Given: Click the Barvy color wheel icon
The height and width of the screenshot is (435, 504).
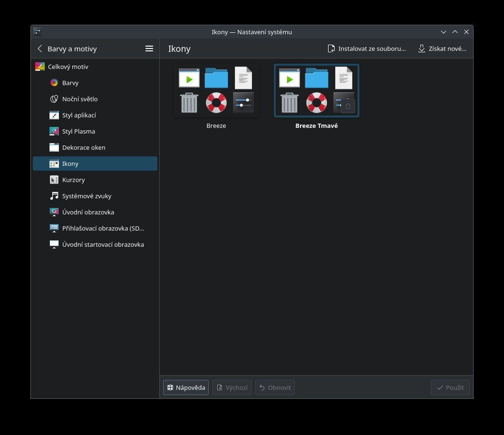Looking at the screenshot, I should (x=54, y=83).
